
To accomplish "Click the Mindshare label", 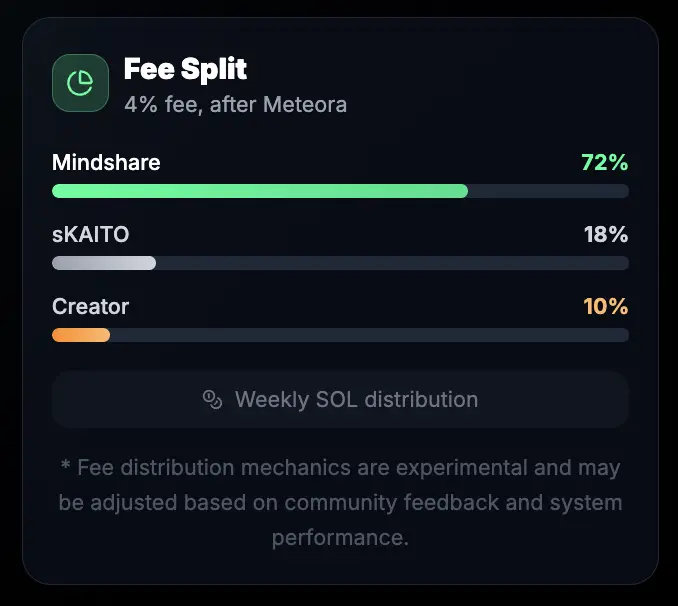I will 106,163.
